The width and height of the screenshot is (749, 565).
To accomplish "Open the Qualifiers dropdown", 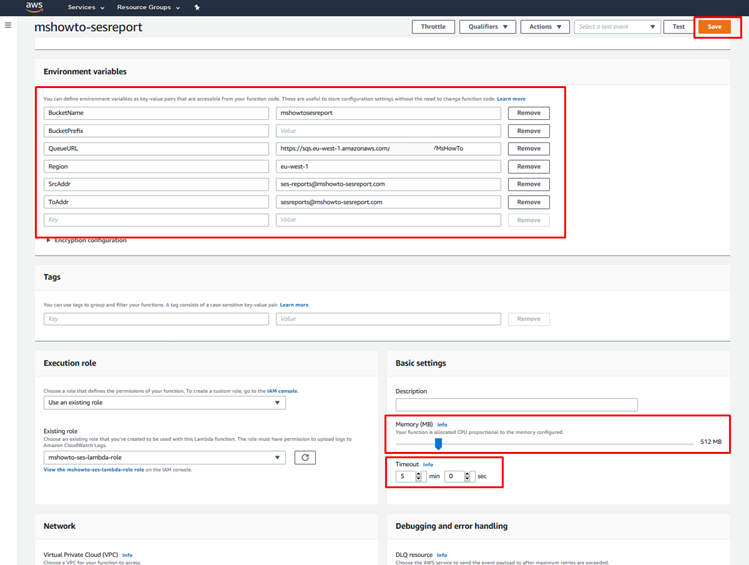I will (487, 27).
